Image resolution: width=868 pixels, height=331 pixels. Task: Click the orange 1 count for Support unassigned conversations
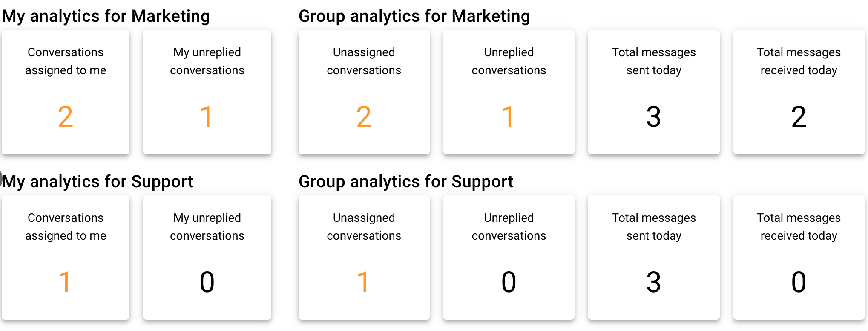(363, 282)
